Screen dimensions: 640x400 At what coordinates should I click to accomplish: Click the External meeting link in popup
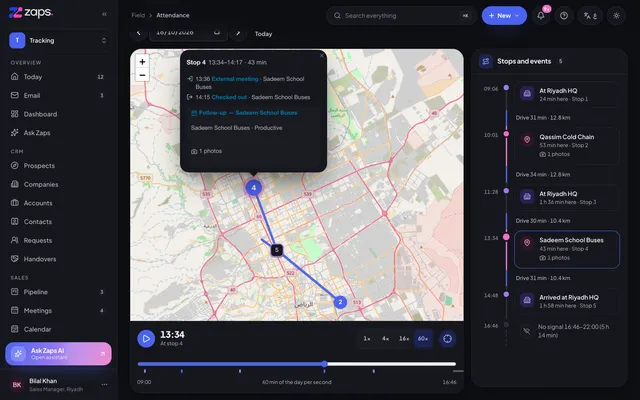(x=235, y=79)
